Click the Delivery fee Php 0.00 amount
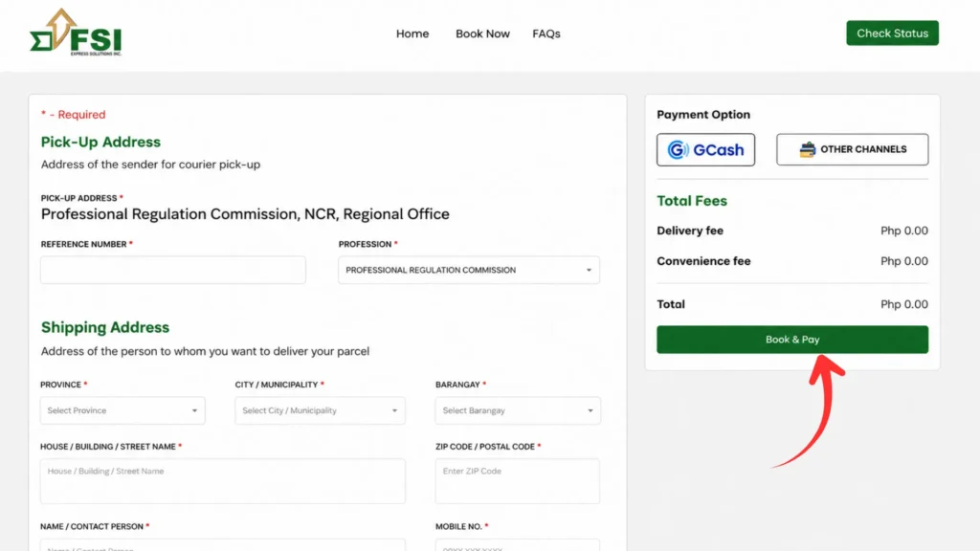Screen dimensions: 980x551 tap(903, 231)
